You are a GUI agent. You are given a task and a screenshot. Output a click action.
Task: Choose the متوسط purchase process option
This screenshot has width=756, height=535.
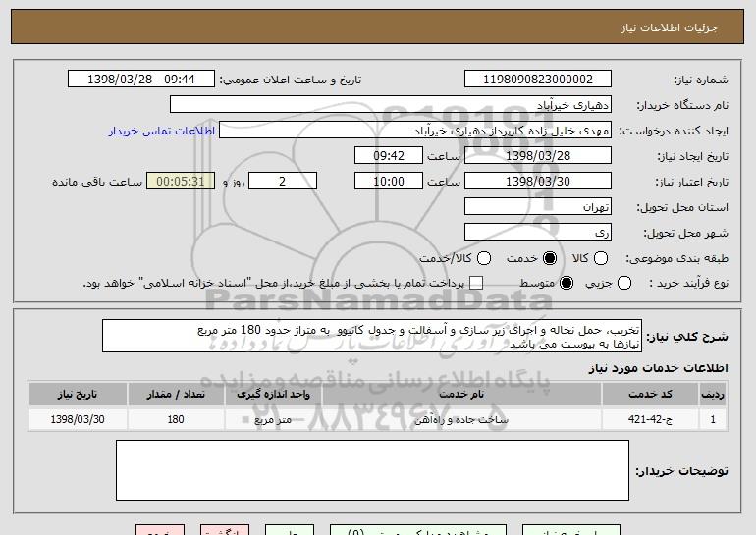pos(567,283)
